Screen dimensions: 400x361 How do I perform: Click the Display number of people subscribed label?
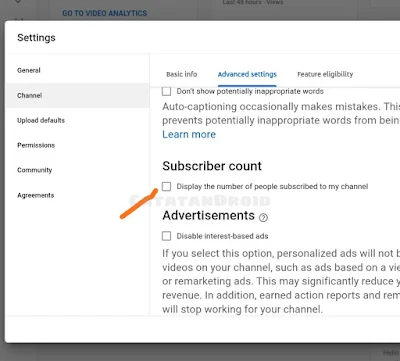pyautogui.click(x=272, y=187)
